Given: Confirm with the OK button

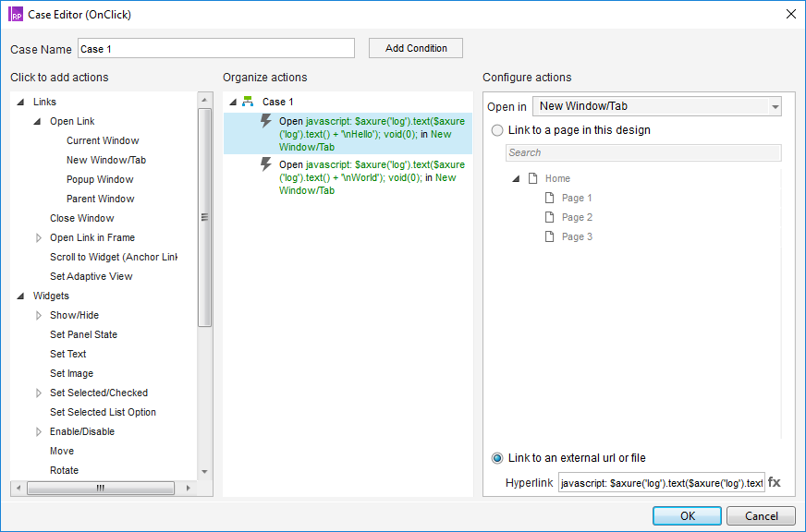Looking at the screenshot, I should [687, 515].
